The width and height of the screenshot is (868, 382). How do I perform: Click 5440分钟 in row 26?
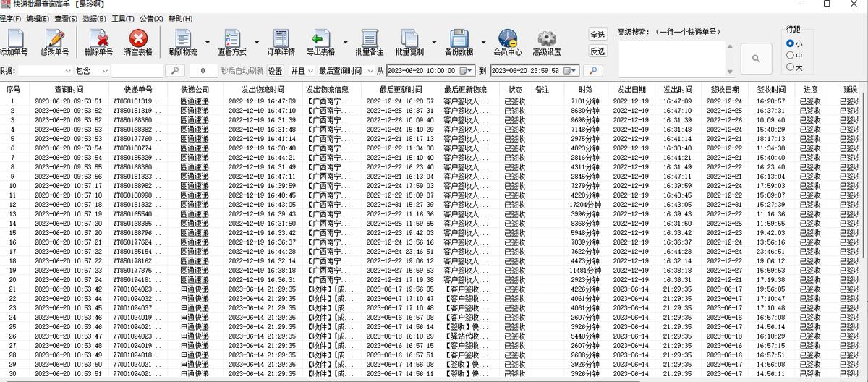pos(586,336)
